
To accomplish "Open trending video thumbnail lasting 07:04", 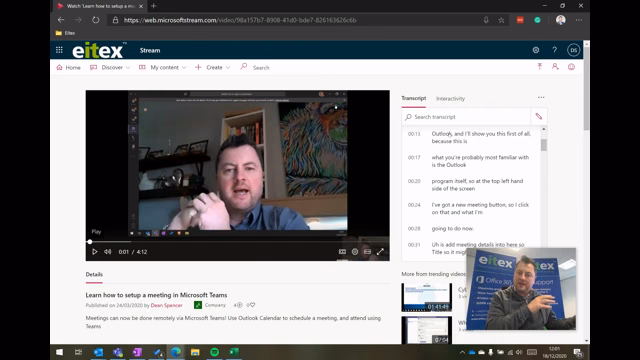I will tap(427, 330).
